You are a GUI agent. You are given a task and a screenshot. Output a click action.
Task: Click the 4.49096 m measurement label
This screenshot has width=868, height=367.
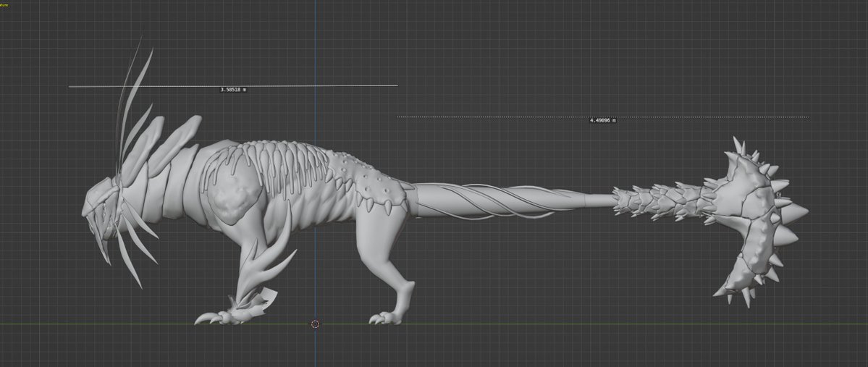click(x=603, y=120)
